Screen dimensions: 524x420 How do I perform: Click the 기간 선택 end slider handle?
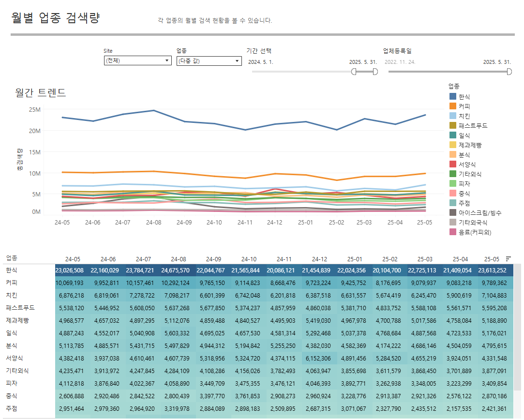(x=375, y=72)
